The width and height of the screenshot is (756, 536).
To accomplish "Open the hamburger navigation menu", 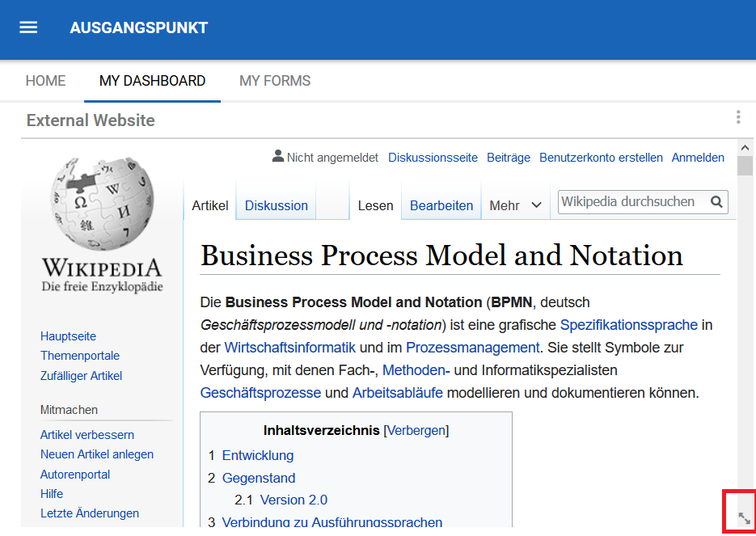I will 28,27.
